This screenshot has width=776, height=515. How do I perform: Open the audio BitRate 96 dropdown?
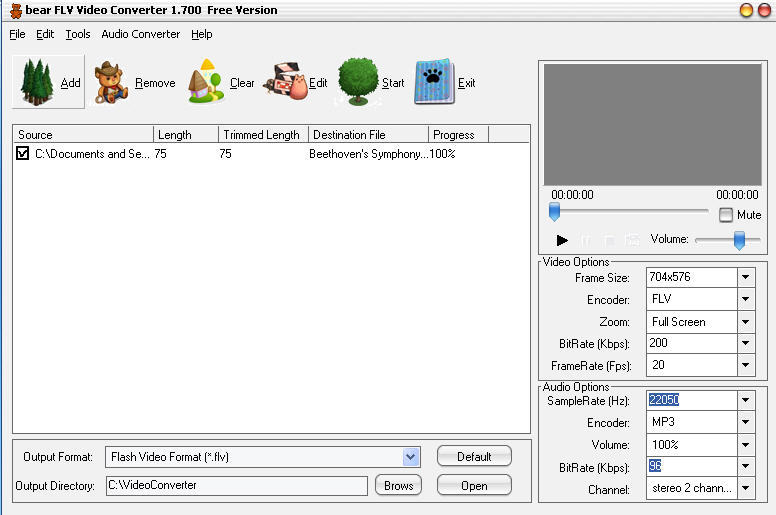(x=745, y=466)
